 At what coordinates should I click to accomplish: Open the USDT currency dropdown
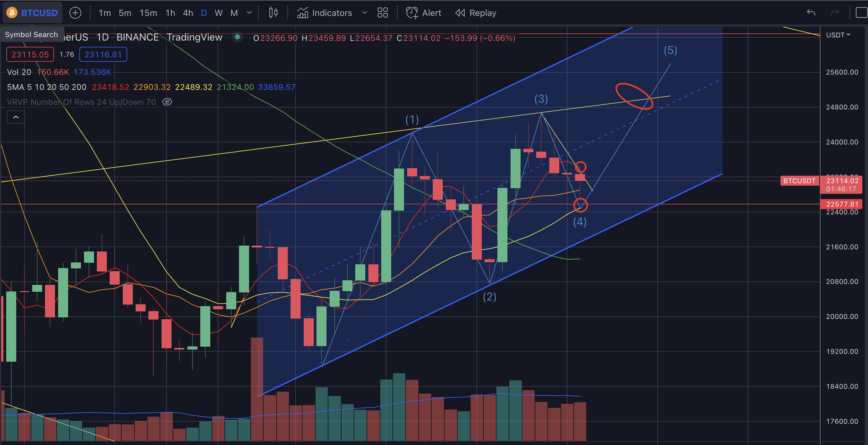[x=838, y=35]
